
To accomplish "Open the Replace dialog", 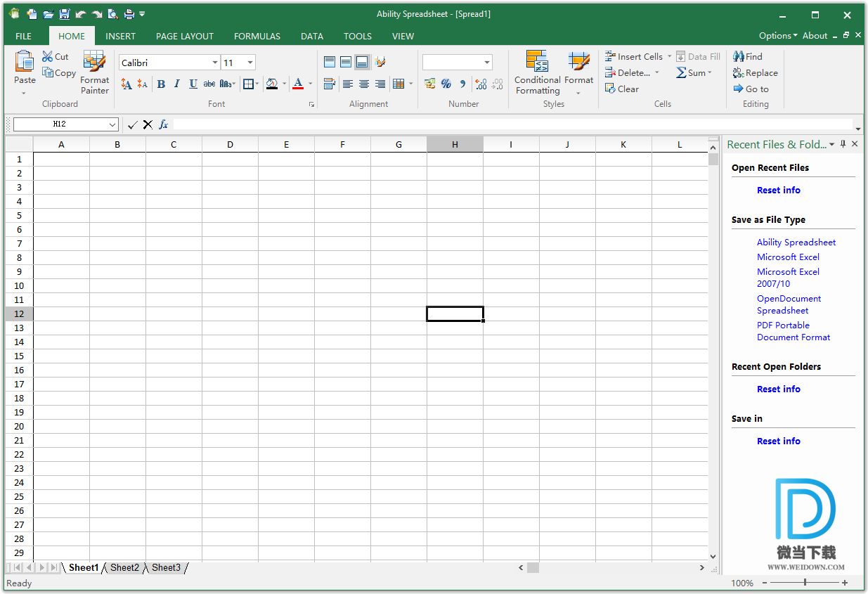I will click(755, 73).
